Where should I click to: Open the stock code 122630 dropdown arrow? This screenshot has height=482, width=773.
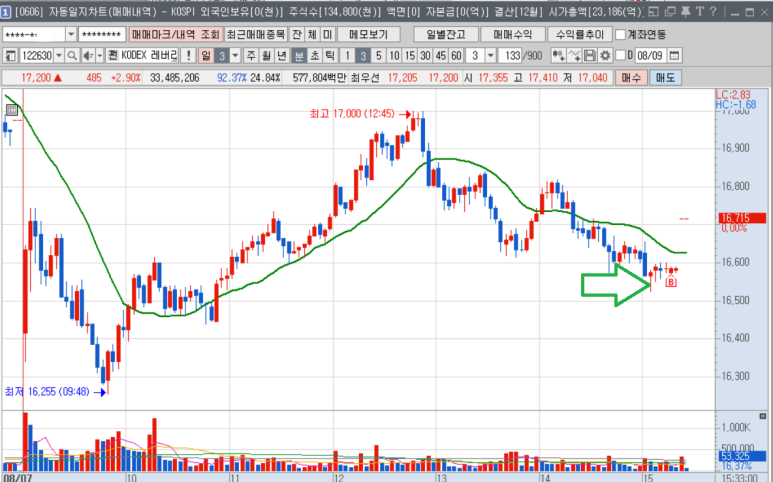pyautogui.click(x=59, y=56)
